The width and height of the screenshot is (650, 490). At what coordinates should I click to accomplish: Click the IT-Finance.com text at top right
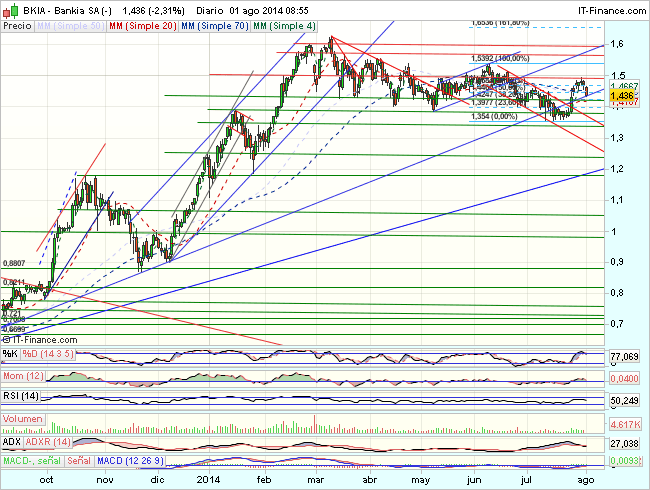612,11
